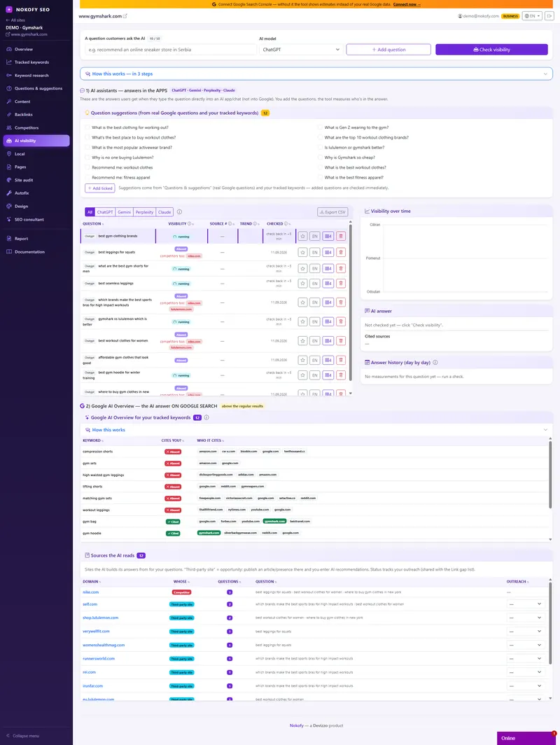Screen dimensions: 560x745
Task: Tick 'Why is no one buying Lululemon?' checkbox
Action: pos(87,158)
